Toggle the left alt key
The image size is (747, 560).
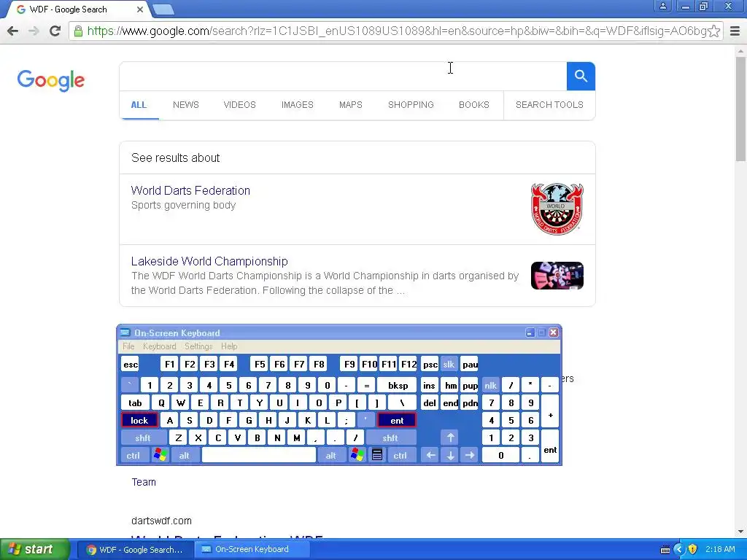point(185,455)
